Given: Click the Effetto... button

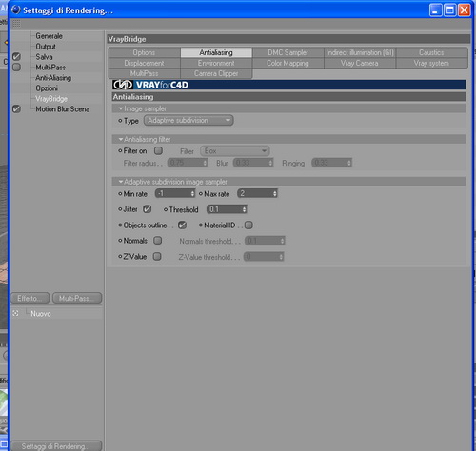Looking at the screenshot, I should coord(30,298).
